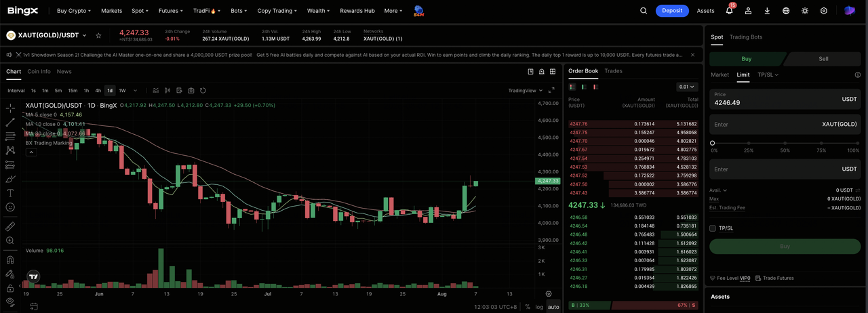Open the Fibonacci retracement tool

coord(10,136)
